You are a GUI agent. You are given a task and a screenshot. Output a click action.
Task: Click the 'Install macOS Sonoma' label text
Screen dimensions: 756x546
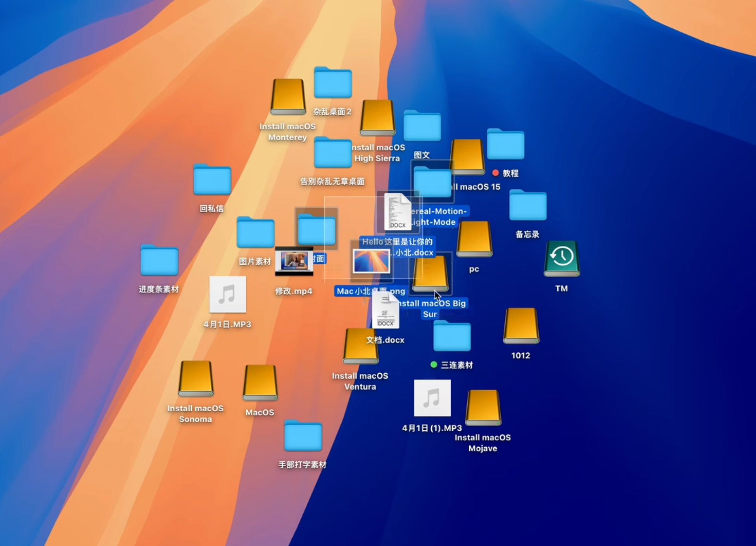195,413
